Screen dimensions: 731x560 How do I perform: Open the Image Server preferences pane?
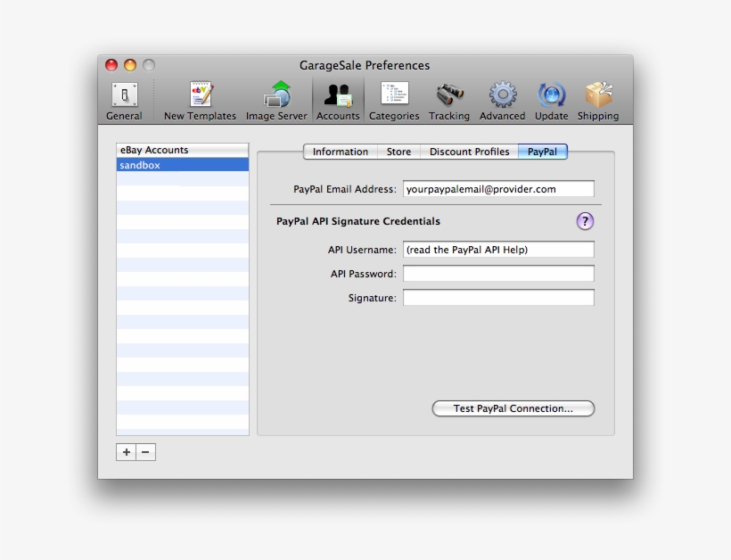click(276, 101)
